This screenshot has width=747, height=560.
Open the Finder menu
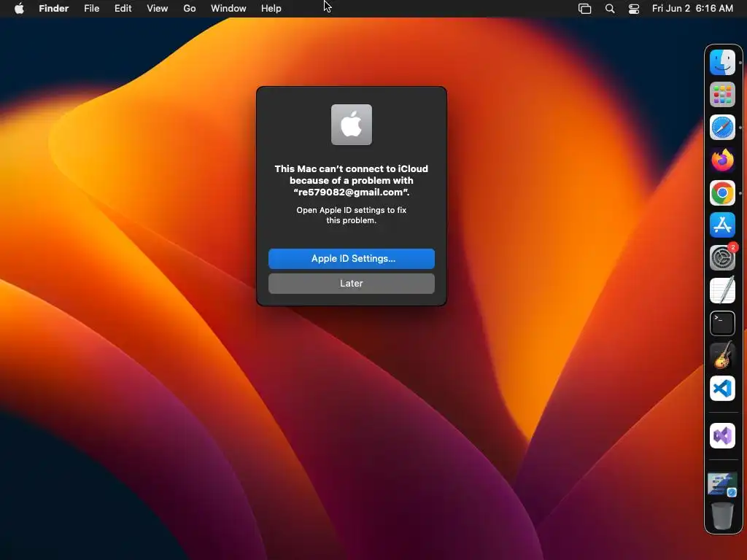[x=54, y=8]
